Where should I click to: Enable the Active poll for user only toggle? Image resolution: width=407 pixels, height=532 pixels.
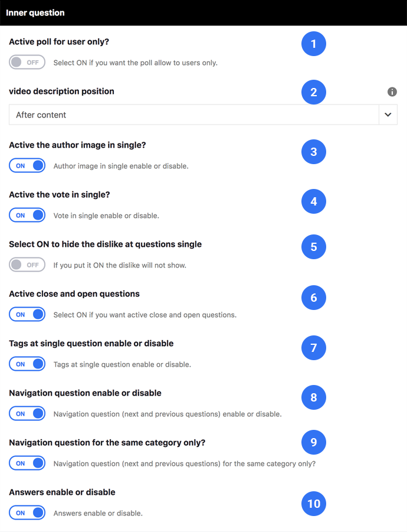pyautogui.click(x=27, y=62)
